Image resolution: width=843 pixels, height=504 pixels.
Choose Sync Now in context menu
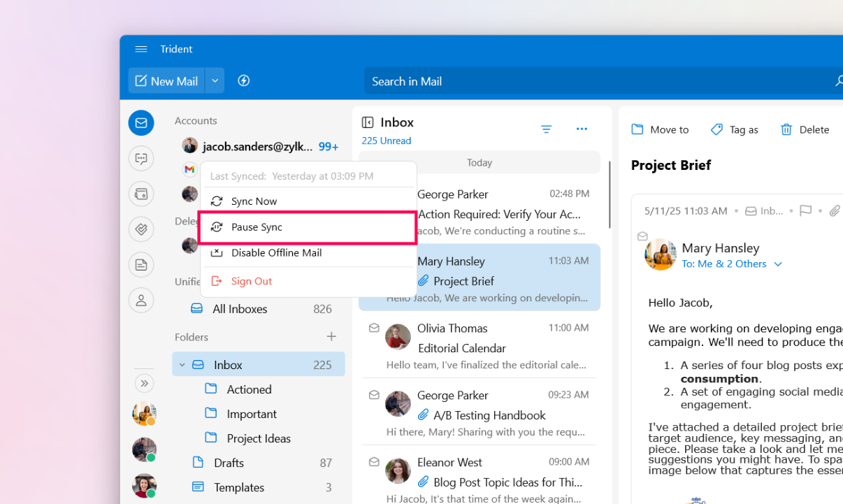coord(254,201)
